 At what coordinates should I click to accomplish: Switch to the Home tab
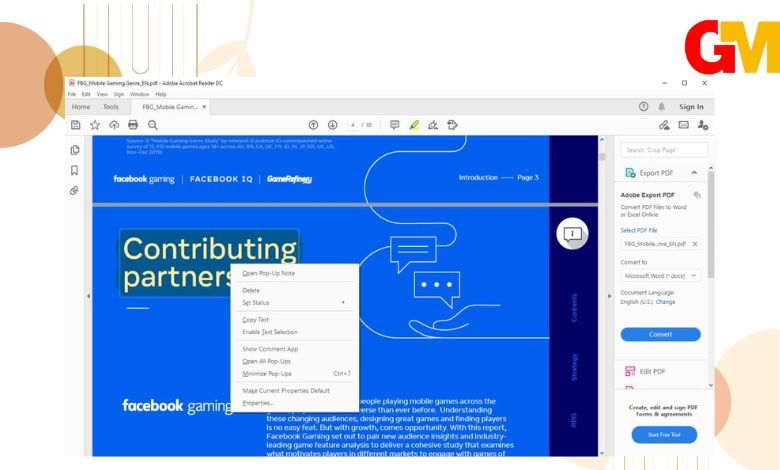(81, 106)
